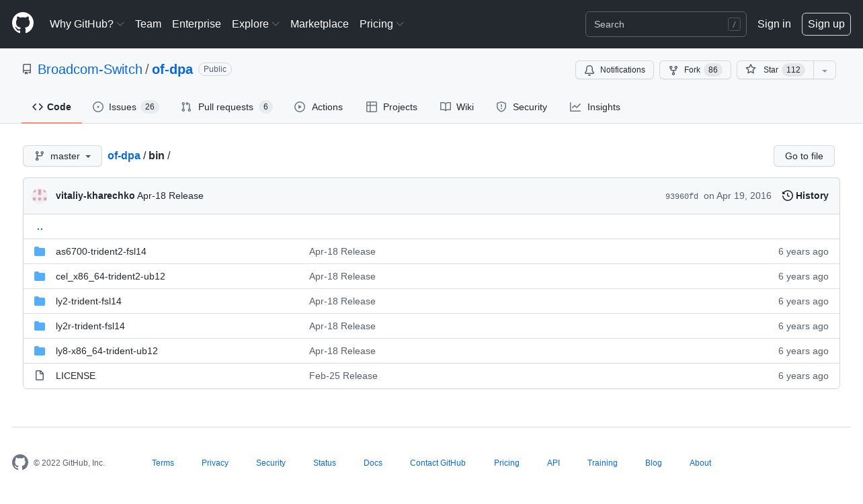The image size is (863, 504).
Task: Open the as6700-trident2-fsl14 folder
Action: (x=101, y=251)
